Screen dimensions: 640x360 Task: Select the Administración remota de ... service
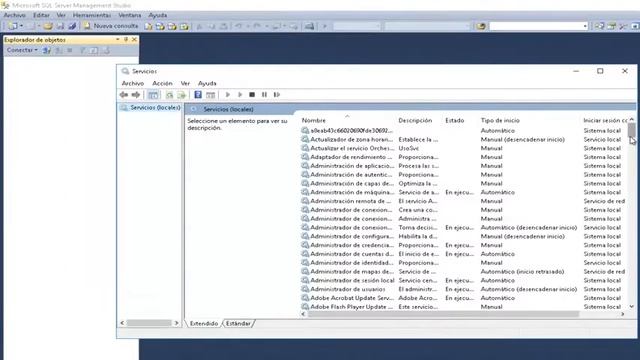click(464, 201)
